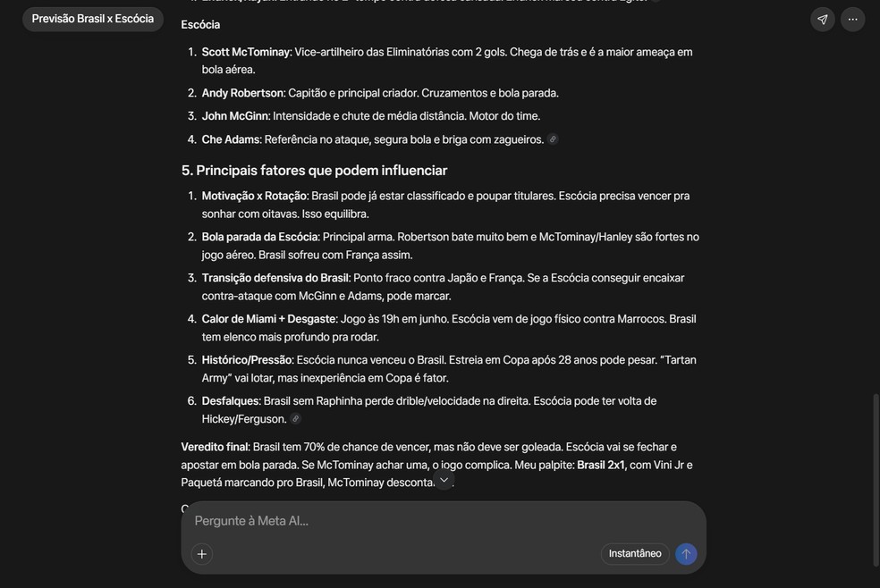Open the Instantâneo mode selector
The width and height of the screenshot is (880, 588).
coord(635,554)
